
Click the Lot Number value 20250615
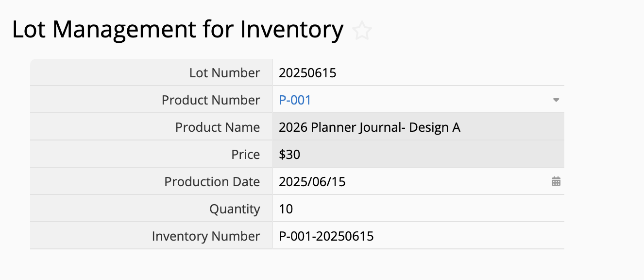tap(307, 73)
